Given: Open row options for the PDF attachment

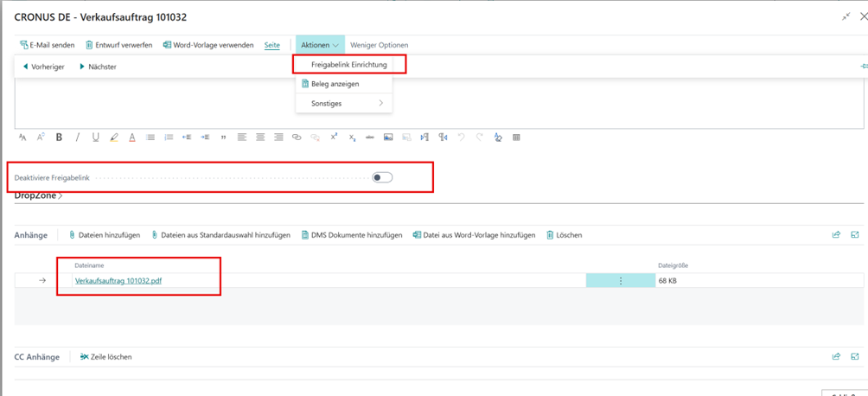Looking at the screenshot, I should pyautogui.click(x=620, y=281).
